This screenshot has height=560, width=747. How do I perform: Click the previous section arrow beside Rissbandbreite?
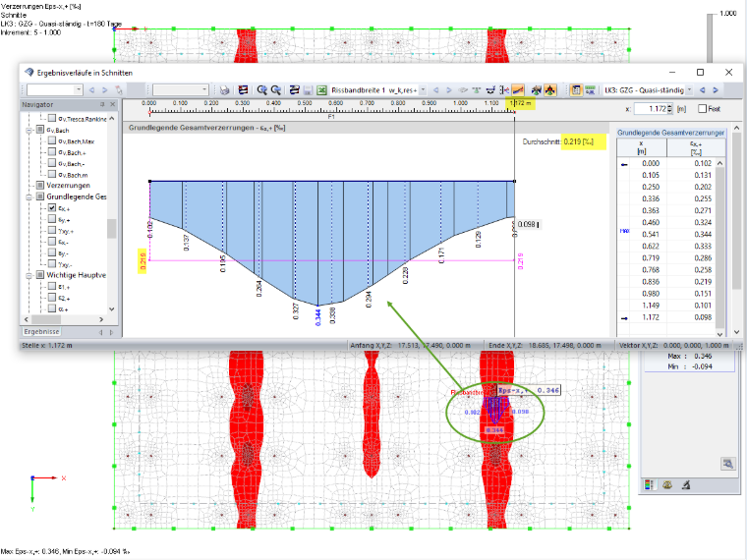tap(435, 90)
